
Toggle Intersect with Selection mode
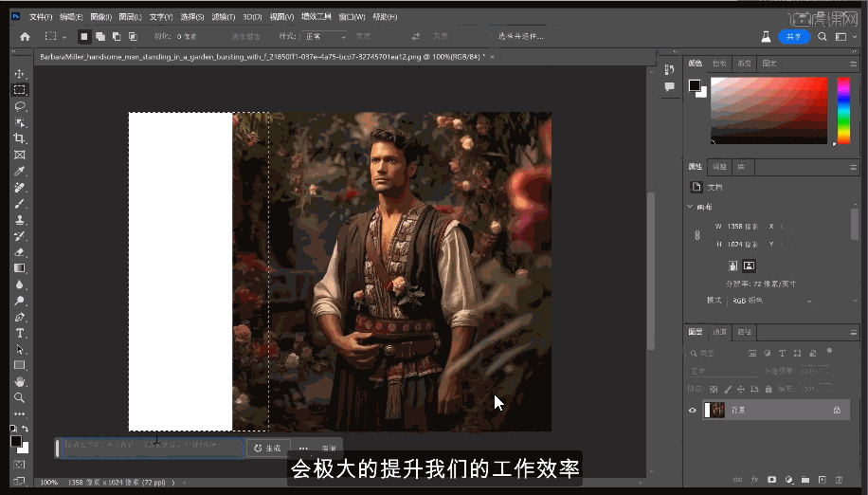pos(133,37)
